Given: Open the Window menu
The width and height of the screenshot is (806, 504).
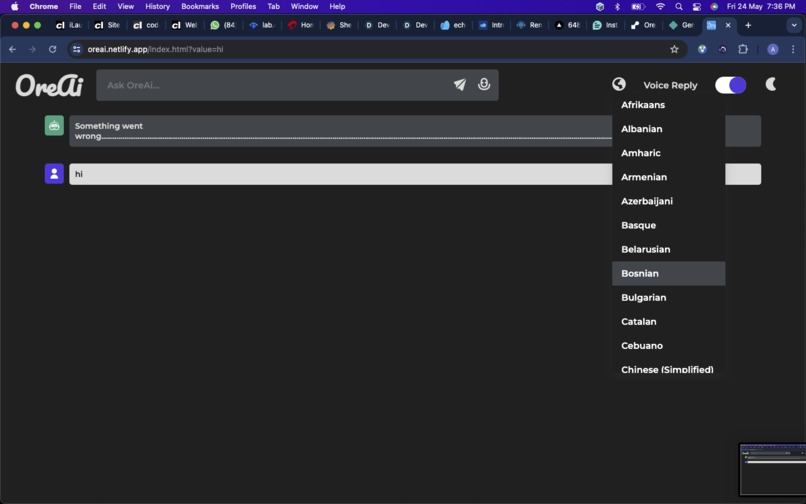Looking at the screenshot, I should 304,7.
